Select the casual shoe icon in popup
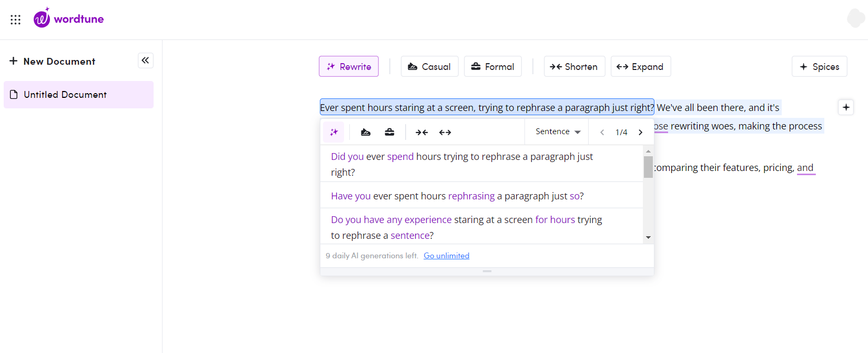 366,132
